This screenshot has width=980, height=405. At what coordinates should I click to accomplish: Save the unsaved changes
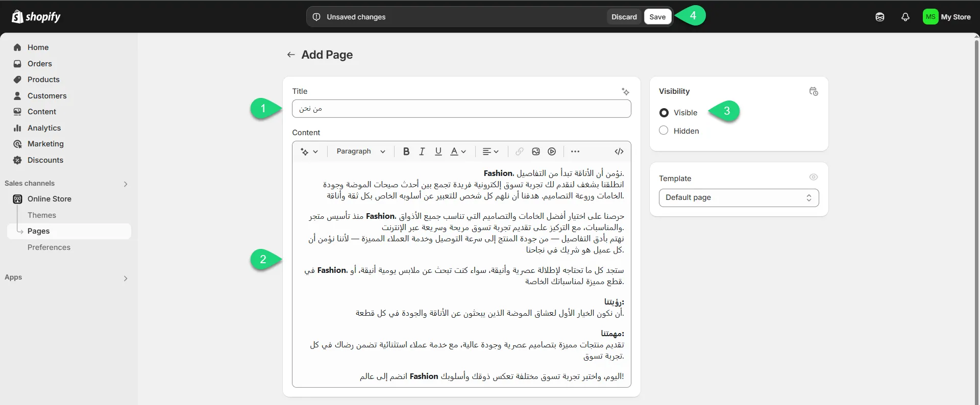click(657, 17)
